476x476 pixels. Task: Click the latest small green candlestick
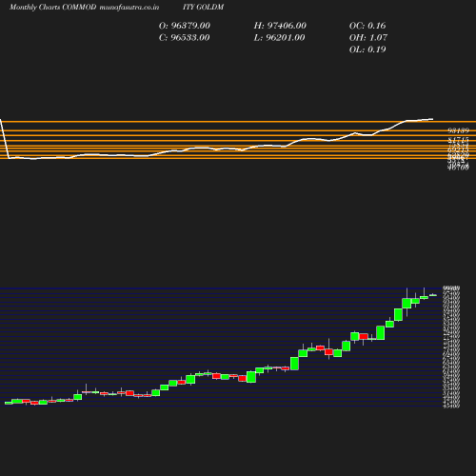[433, 295]
